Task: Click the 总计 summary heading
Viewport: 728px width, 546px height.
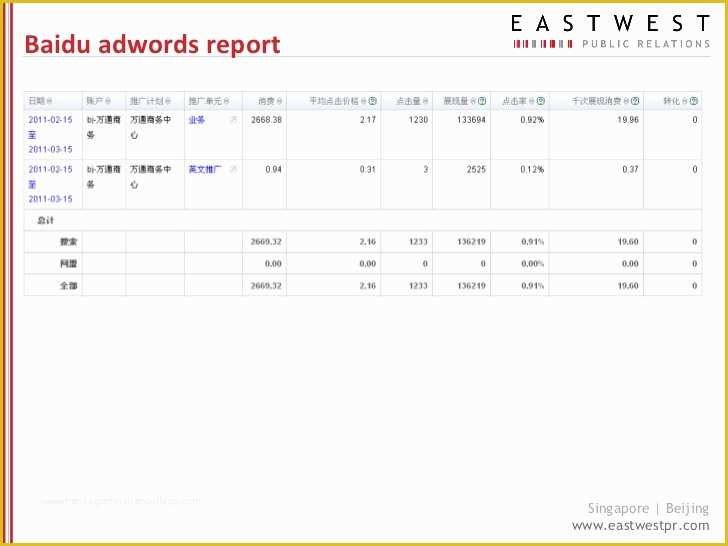Action: [46, 221]
